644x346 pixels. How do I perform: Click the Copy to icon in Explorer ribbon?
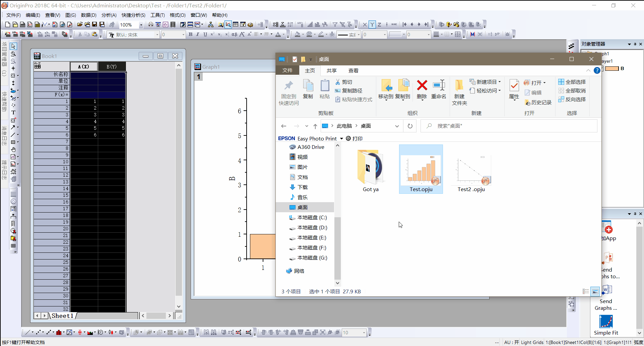[x=403, y=90]
